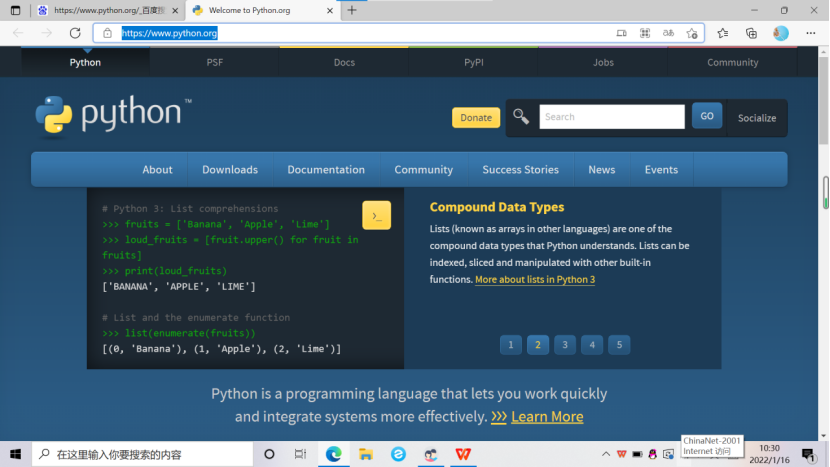The height and width of the screenshot is (467, 830).
Task: Open the News menu
Action: pos(602,169)
